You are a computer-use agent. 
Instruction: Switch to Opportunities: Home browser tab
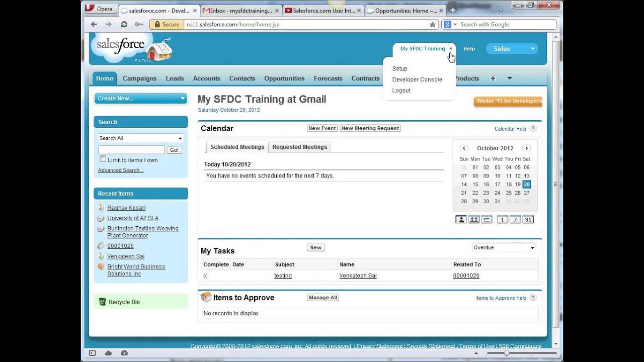coord(406,11)
